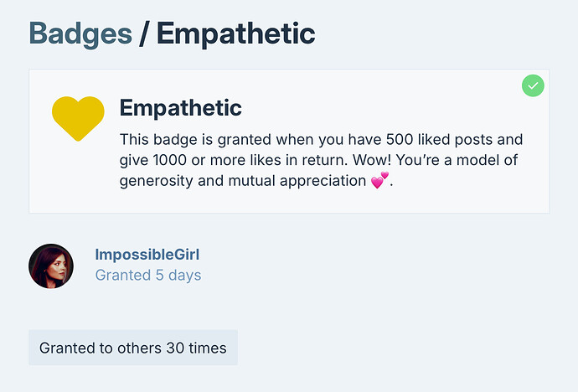The image size is (578, 392).
Task: Click the slash separator in the breadcrumb
Action: (x=144, y=34)
